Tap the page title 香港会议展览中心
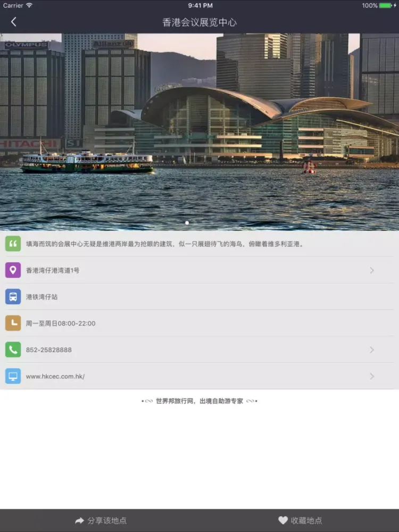The height and width of the screenshot is (532, 399). [x=199, y=22]
